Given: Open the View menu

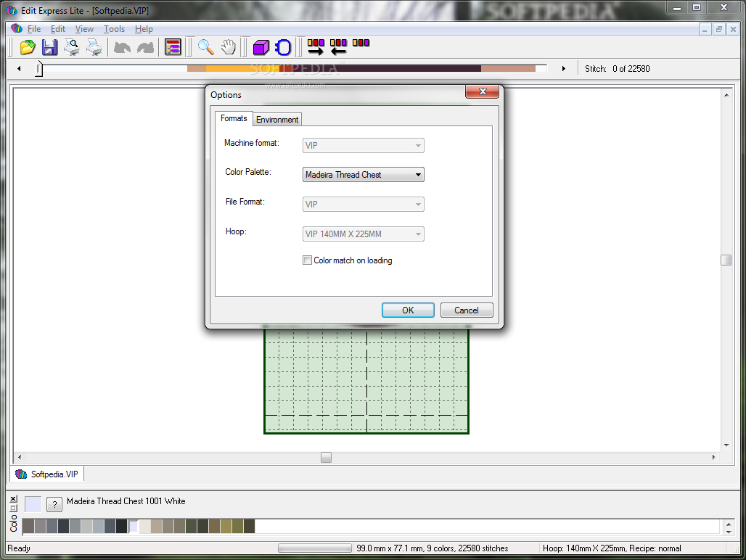Looking at the screenshot, I should coord(84,29).
